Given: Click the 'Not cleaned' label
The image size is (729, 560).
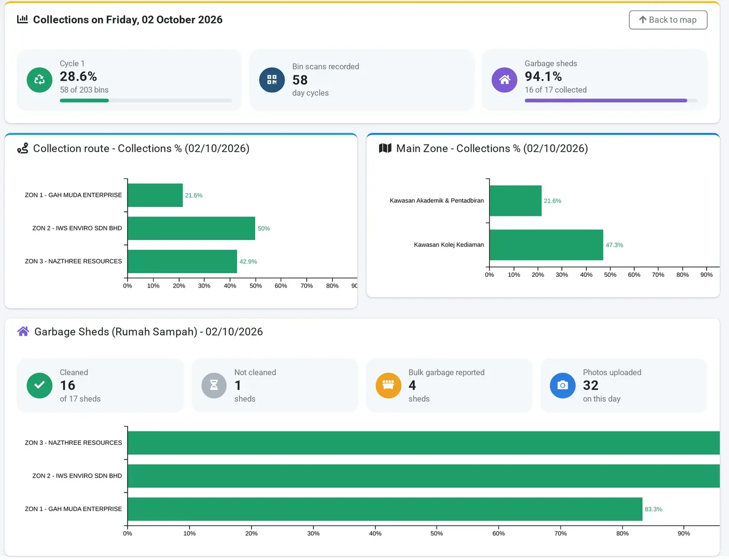Looking at the screenshot, I should [255, 373].
